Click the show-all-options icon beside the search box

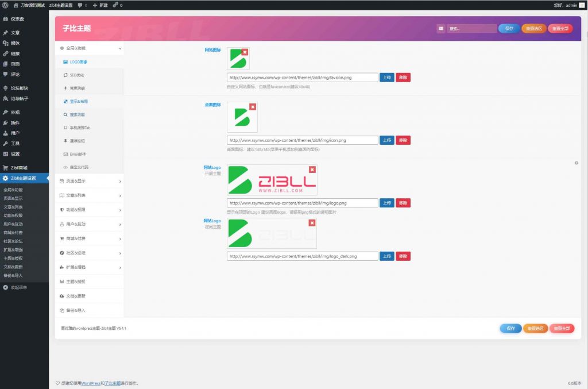(440, 28)
